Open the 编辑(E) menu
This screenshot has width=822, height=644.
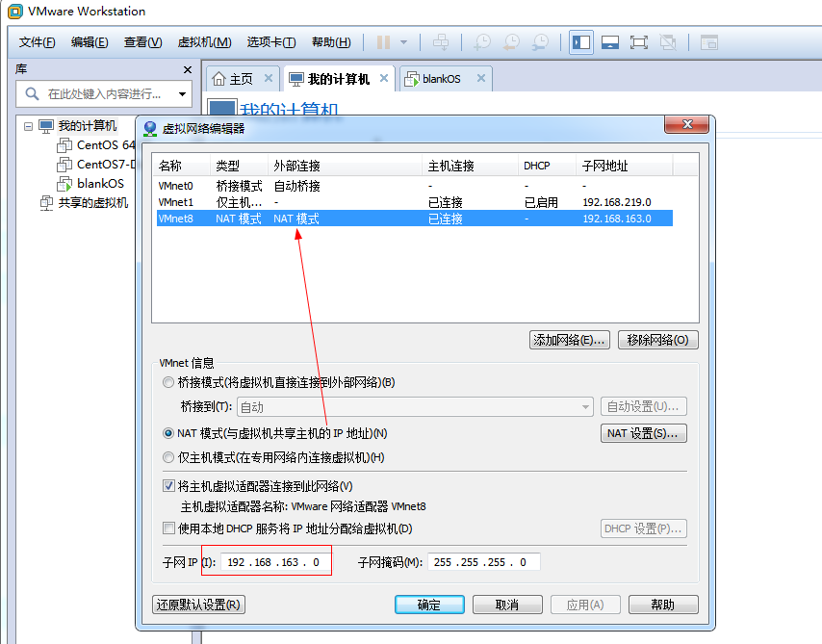click(x=90, y=42)
